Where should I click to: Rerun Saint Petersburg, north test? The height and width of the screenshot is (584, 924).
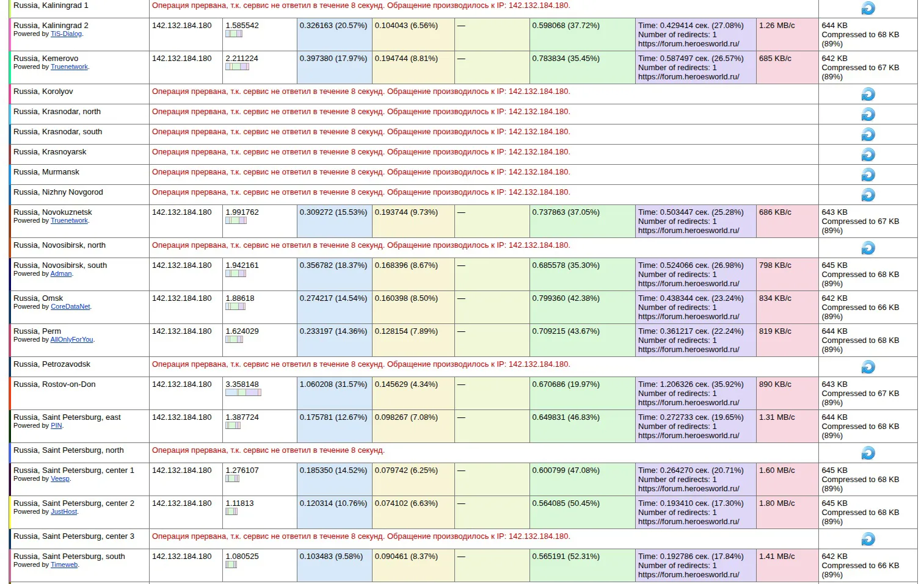(x=868, y=453)
